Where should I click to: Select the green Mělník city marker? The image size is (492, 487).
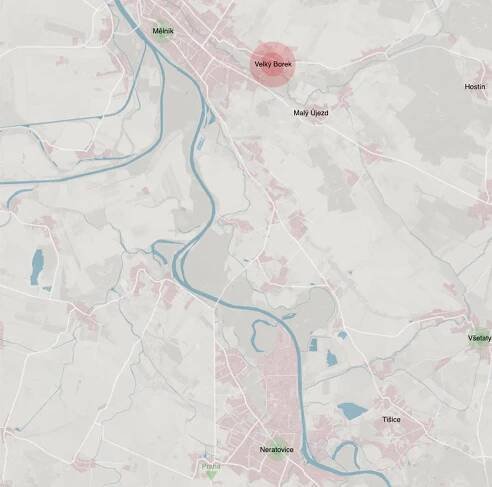[x=163, y=32]
